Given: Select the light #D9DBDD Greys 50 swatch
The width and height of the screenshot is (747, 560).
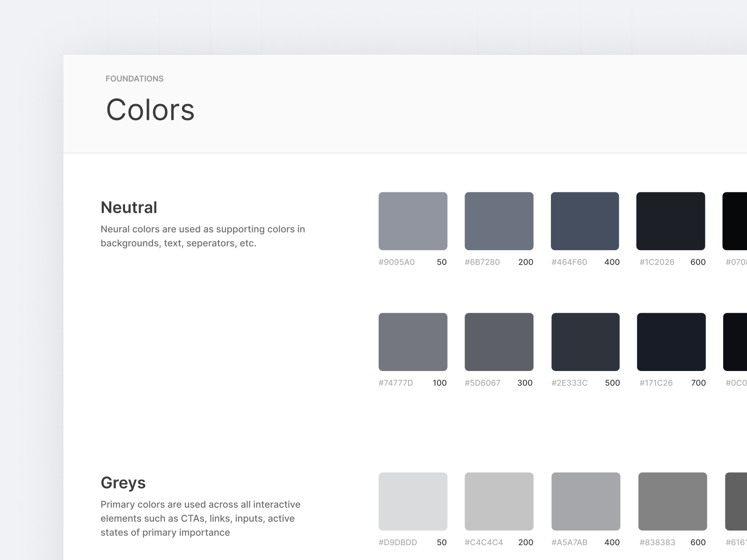Looking at the screenshot, I should click(413, 501).
